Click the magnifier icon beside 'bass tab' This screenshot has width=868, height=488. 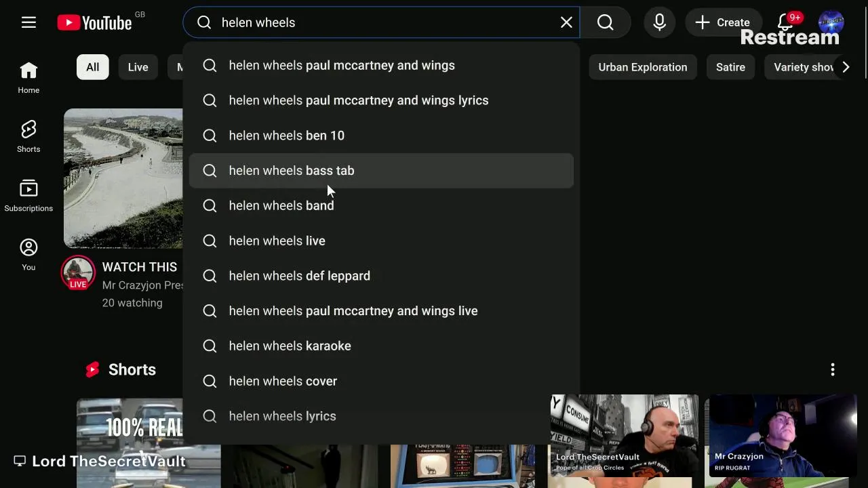tap(210, 171)
